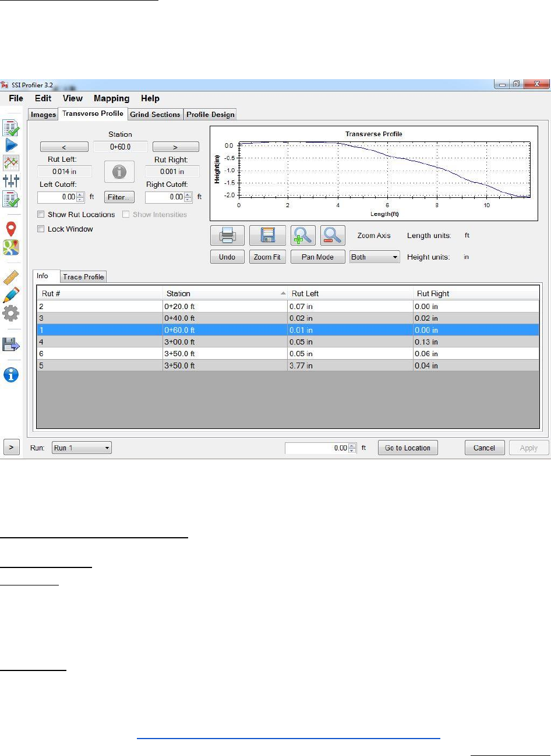Open the File menu

point(16,98)
